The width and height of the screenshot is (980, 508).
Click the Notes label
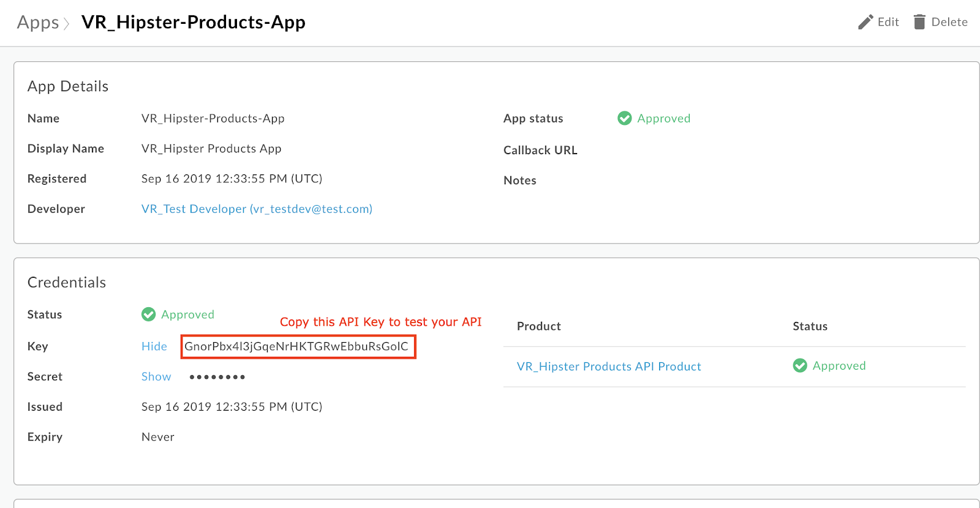tap(520, 181)
